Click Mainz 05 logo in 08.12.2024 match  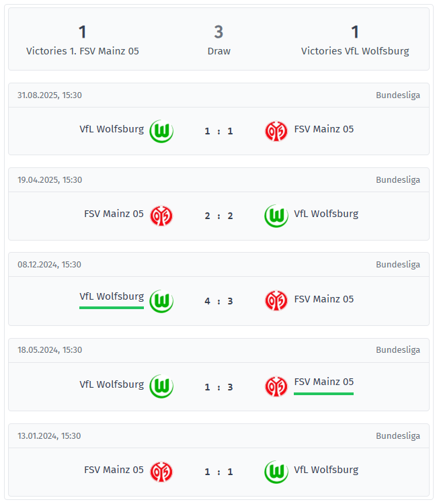(x=276, y=301)
